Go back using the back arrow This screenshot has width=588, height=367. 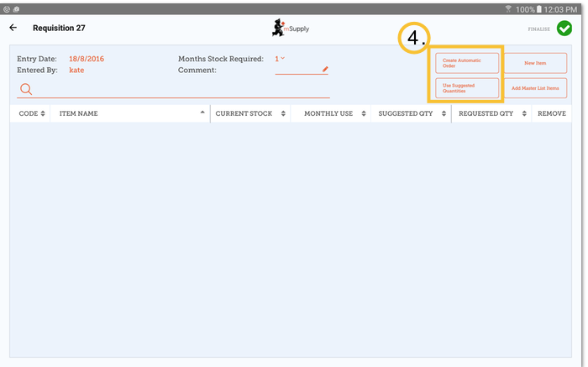pos(13,28)
